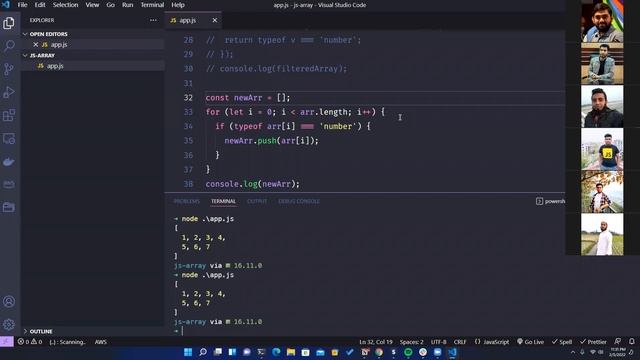Click participant thumbnail with JS shirt
This screenshot has width=640, height=360.
pyautogui.click(x=602, y=149)
